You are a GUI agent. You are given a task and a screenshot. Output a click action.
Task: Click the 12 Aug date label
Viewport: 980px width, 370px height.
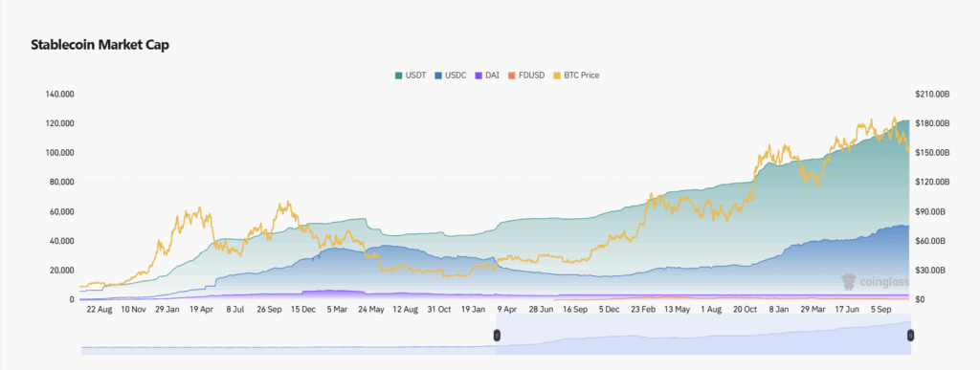(405, 310)
